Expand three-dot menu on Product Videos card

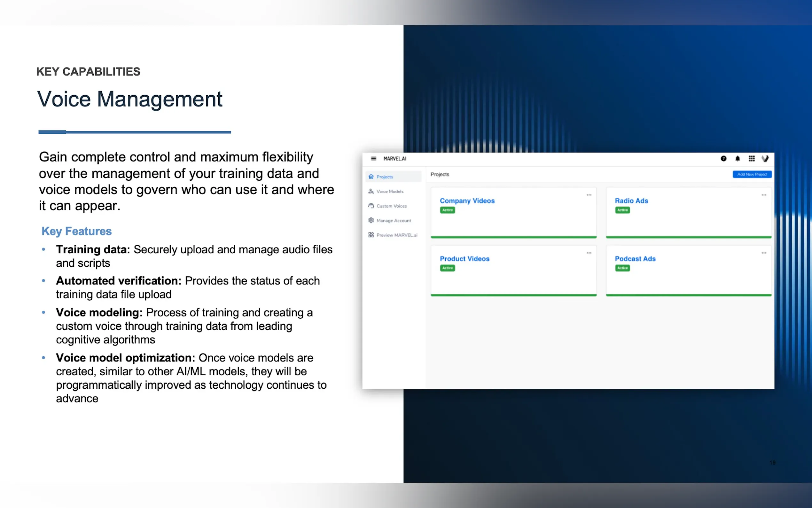point(589,253)
